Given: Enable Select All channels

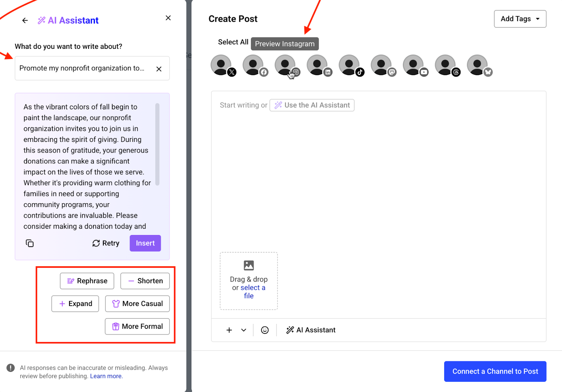Looking at the screenshot, I should click(233, 42).
